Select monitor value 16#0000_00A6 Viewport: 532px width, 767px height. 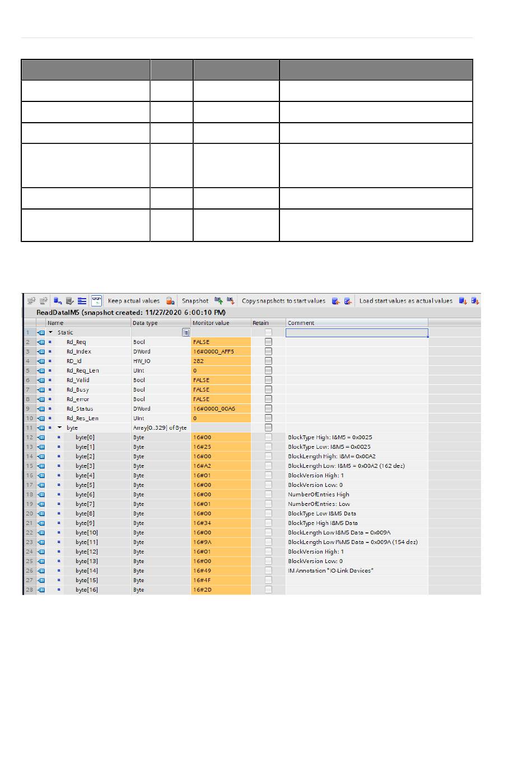click(221, 409)
